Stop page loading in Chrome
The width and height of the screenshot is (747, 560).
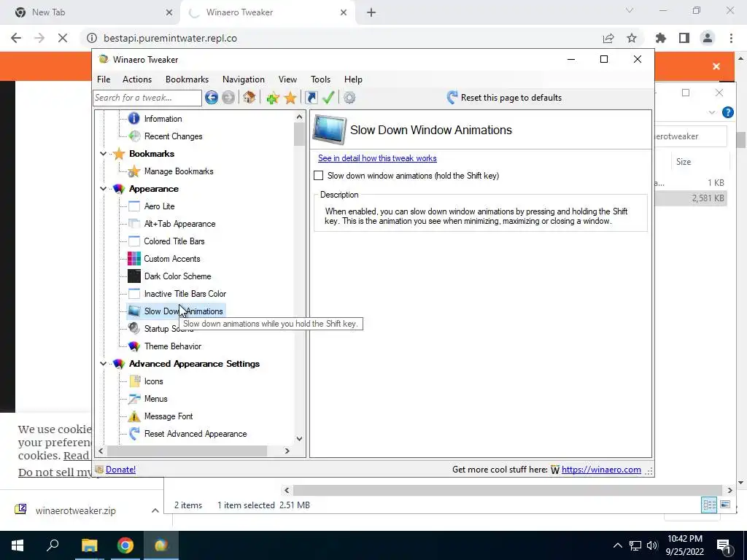[63, 38]
